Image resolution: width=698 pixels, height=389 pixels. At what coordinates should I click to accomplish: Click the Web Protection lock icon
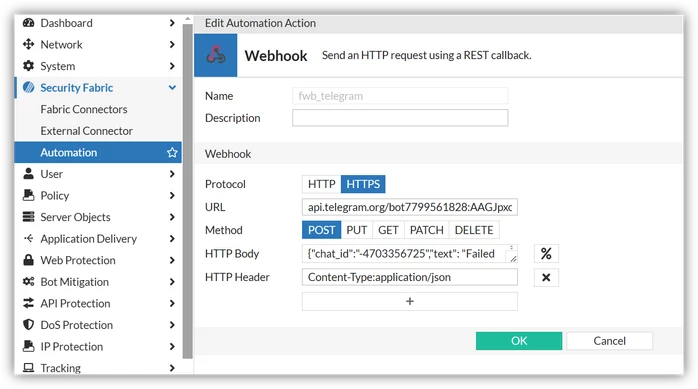click(28, 260)
